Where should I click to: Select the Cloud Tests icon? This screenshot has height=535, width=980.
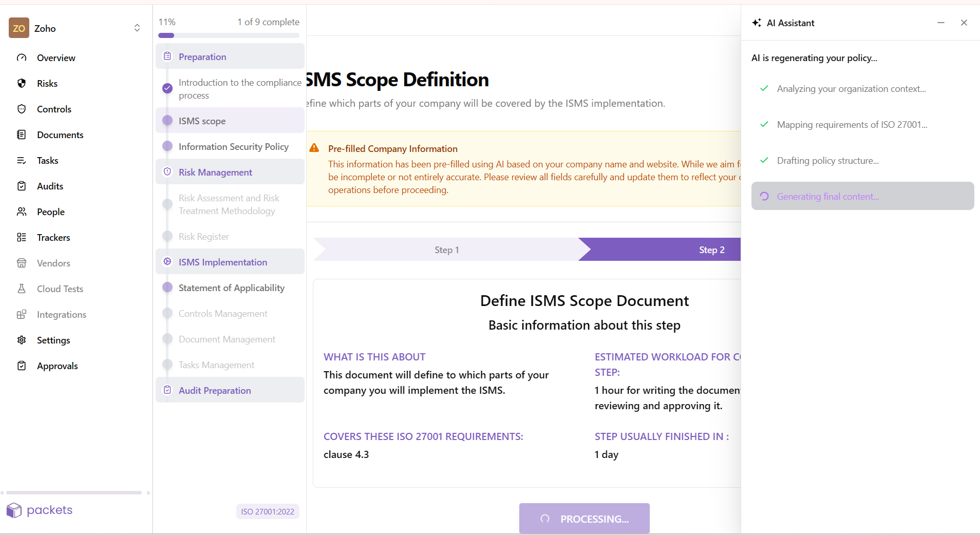point(22,289)
